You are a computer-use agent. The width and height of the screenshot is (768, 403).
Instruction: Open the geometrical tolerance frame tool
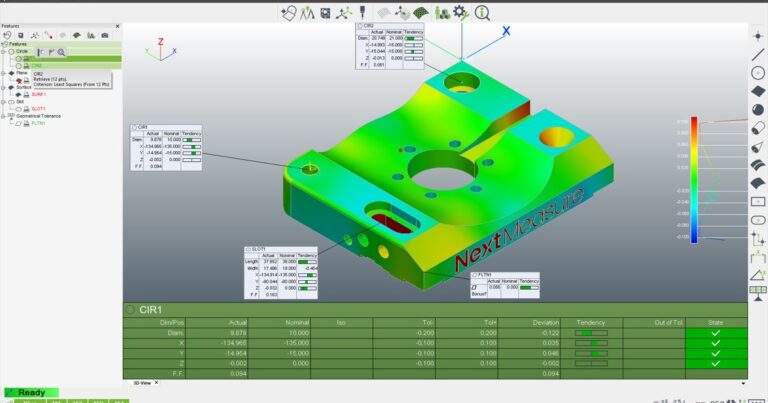click(x=758, y=293)
